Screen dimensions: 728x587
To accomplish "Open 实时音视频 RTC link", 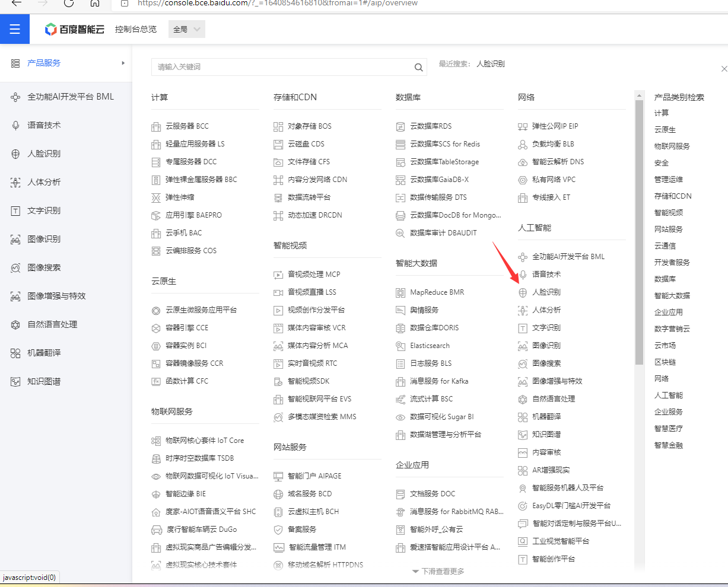I will click(x=312, y=363).
